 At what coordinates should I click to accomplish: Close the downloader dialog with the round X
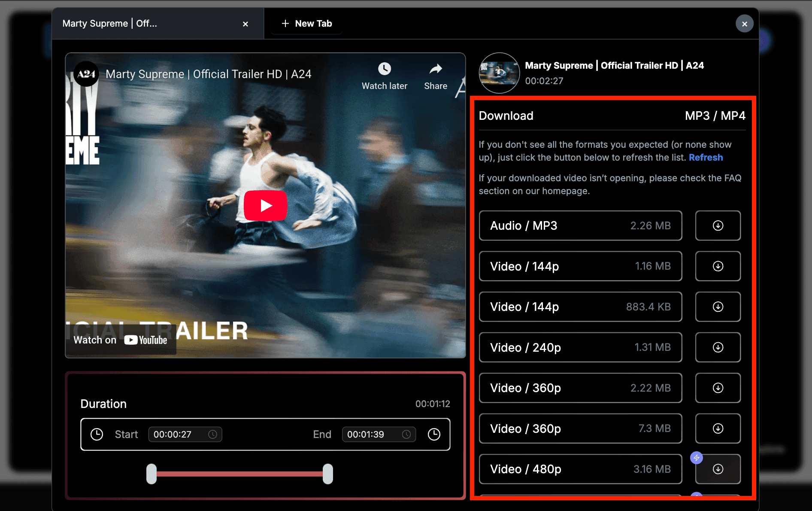pos(745,24)
